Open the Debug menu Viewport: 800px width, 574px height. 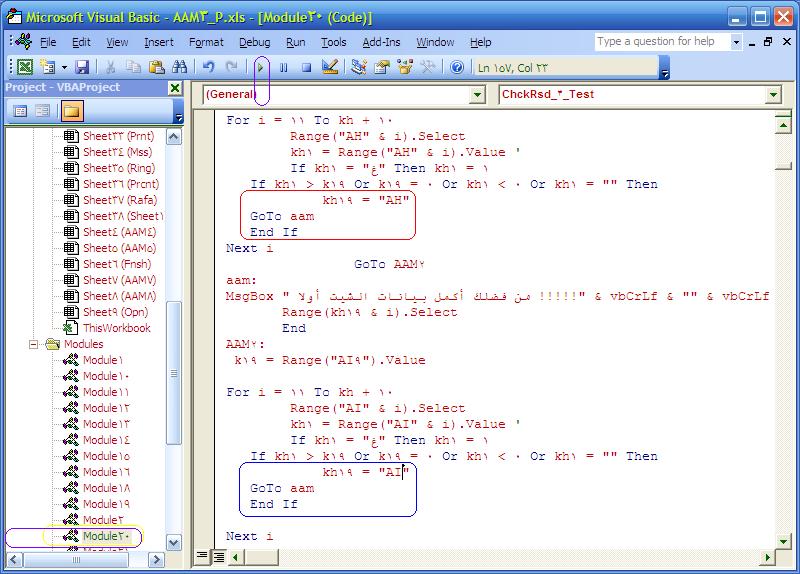coord(254,42)
